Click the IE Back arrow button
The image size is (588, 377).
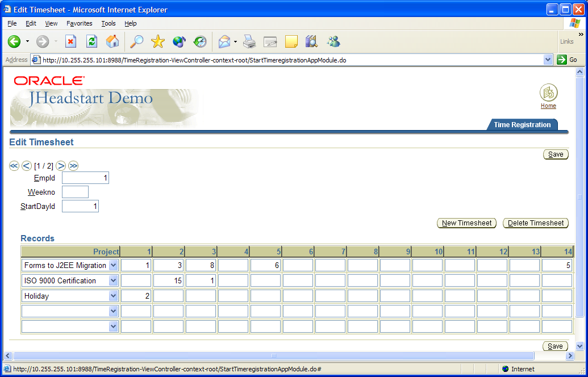14,41
